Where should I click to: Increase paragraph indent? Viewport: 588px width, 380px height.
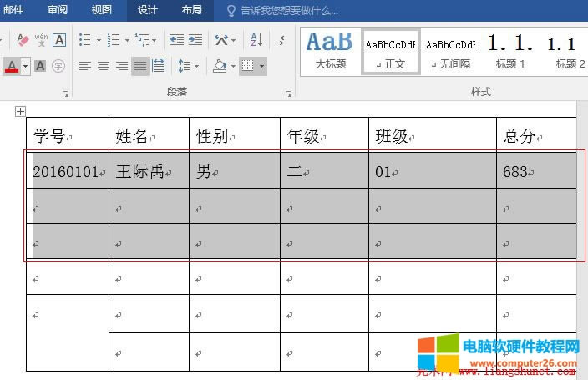(x=195, y=39)
